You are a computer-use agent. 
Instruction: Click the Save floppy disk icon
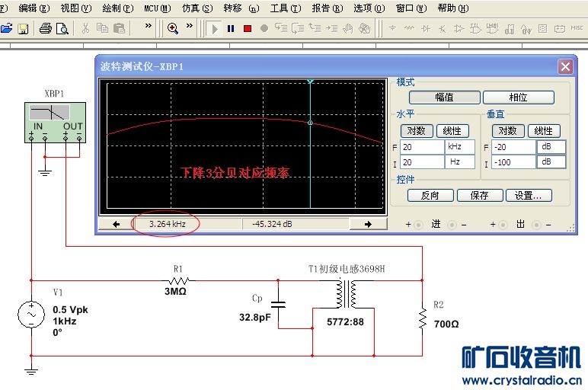point(23,28)
